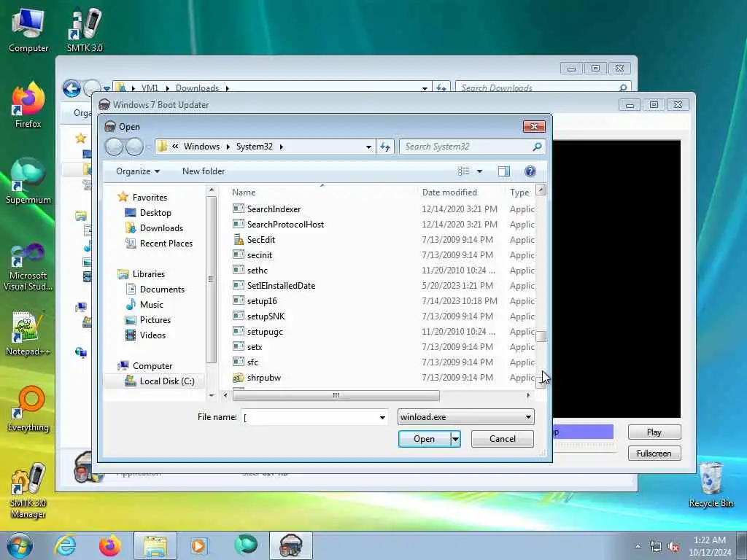
Task: Click the muted volume tray icon
Action: tap(673, 547)
